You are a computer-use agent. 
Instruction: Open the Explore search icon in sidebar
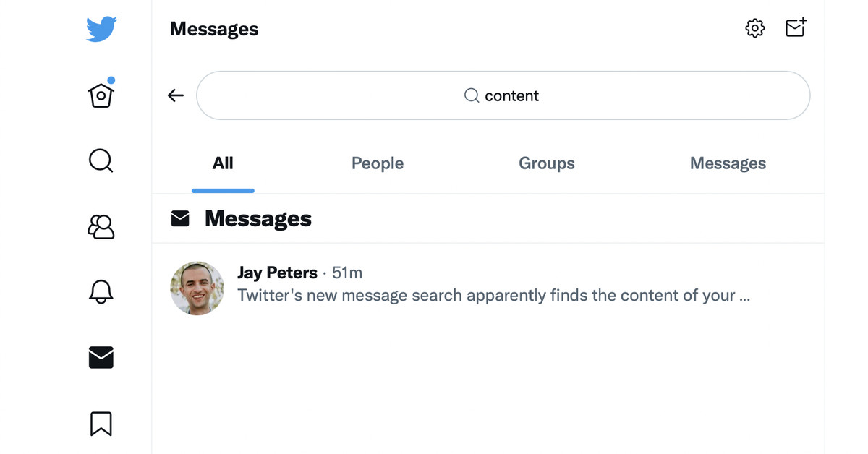(x=101, y=160)
